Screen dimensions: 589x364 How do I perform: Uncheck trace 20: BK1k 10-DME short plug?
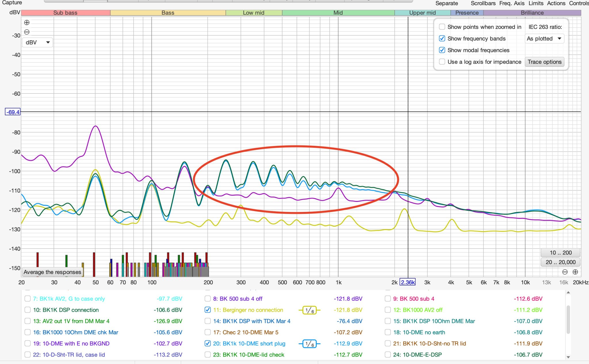(x=208, y=344)
